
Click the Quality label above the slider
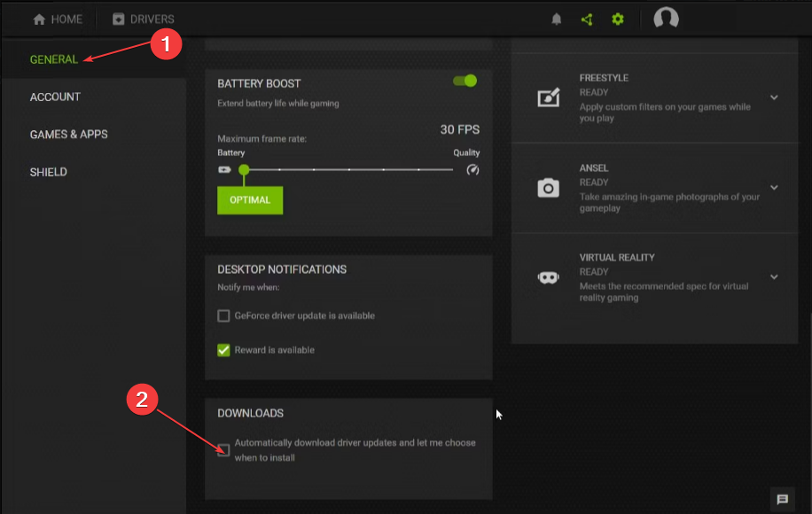pos(466,152)
